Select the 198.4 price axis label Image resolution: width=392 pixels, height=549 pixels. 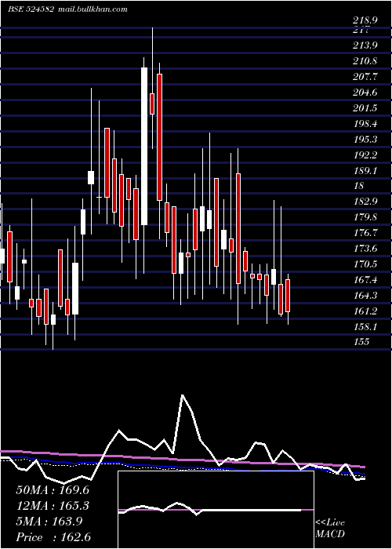tap(365, 124)
